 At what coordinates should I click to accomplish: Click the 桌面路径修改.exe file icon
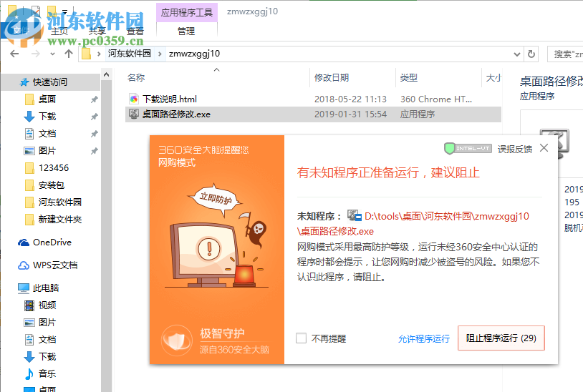(x=134, y=114)
